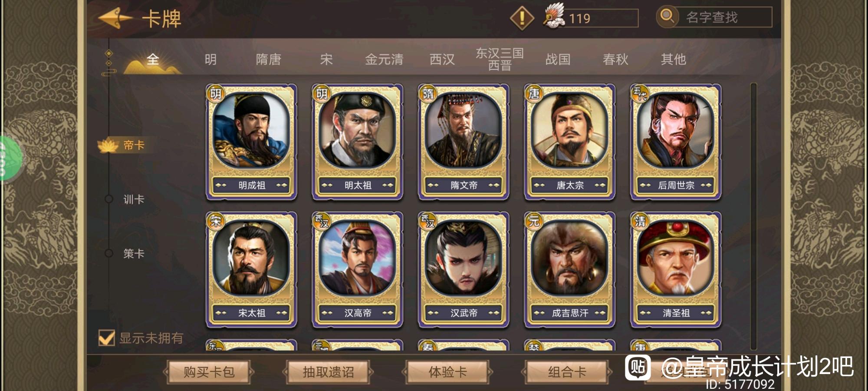Select the 成吉思汗 card
868x391 pixels.
(x=569, y=270)
